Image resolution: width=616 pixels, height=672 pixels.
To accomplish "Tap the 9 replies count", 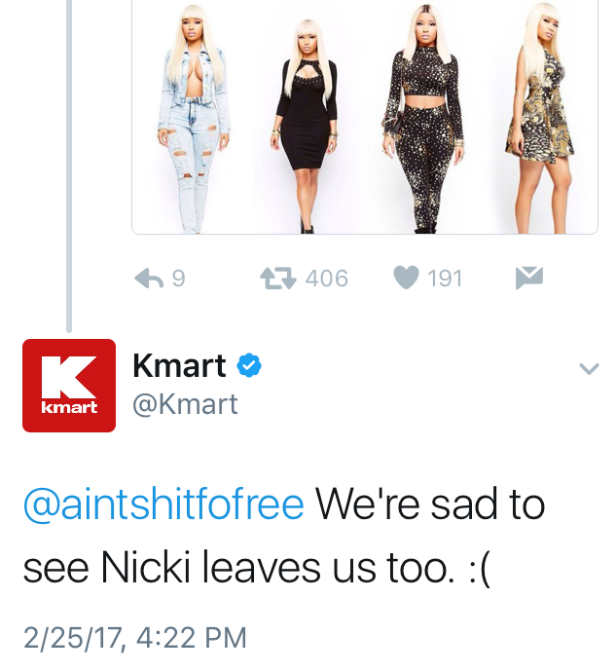I will (x=179, y=279).
